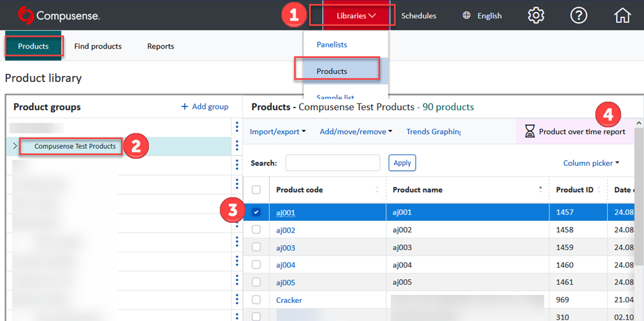Uncheck the aj001 row checkbox
The image size is (644, 321).
(x=256, y=212)
